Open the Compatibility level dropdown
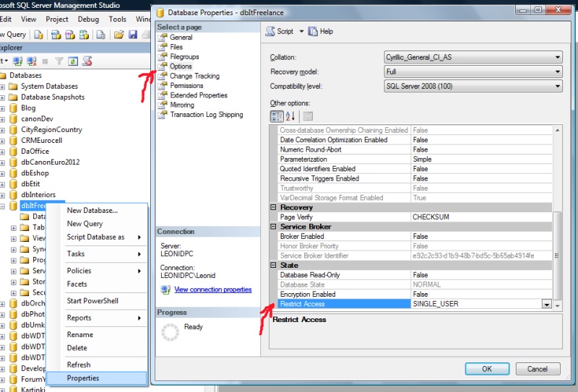 click(473, 86)
